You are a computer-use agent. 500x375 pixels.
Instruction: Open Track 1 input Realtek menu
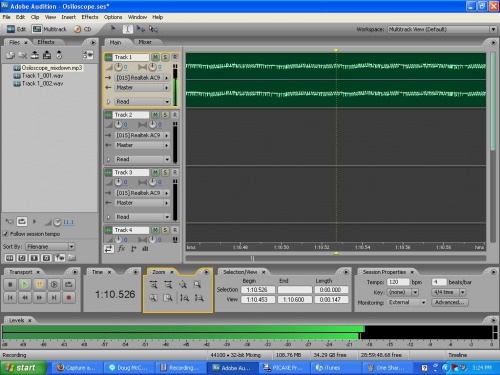point(143,78)
